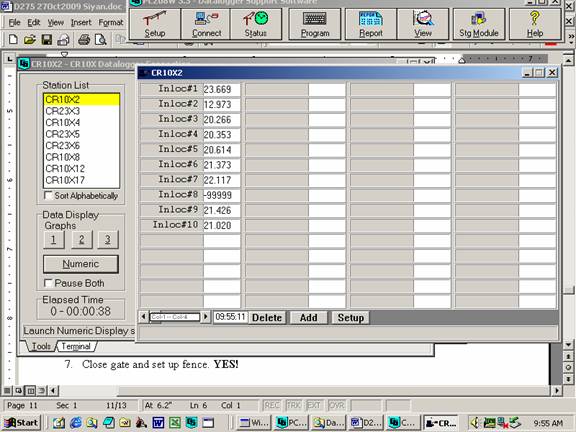Click the Inloc#8 value -99999
Screen dimensions: 576x432
(x=222, y=195)
